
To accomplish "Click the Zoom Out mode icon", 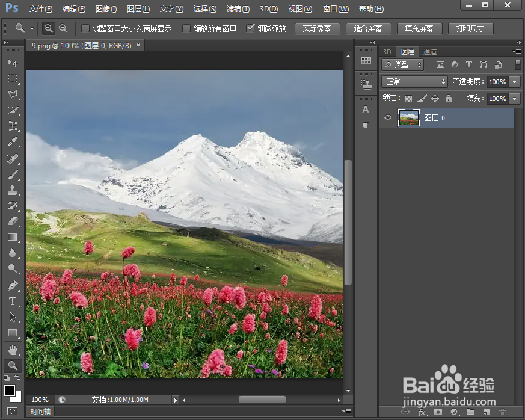I will pos(63,28).
